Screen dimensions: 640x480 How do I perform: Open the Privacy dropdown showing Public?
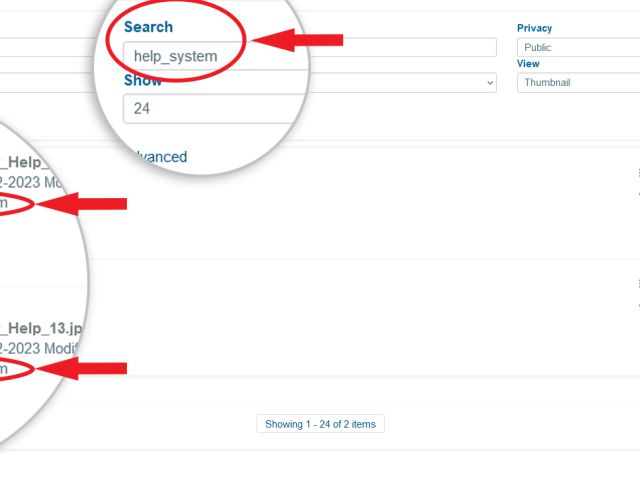(578, 47)
